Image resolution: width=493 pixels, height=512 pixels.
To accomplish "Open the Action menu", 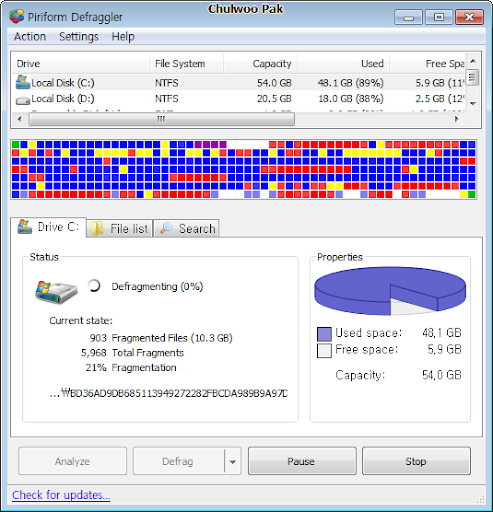I will [x=30, y=36].
